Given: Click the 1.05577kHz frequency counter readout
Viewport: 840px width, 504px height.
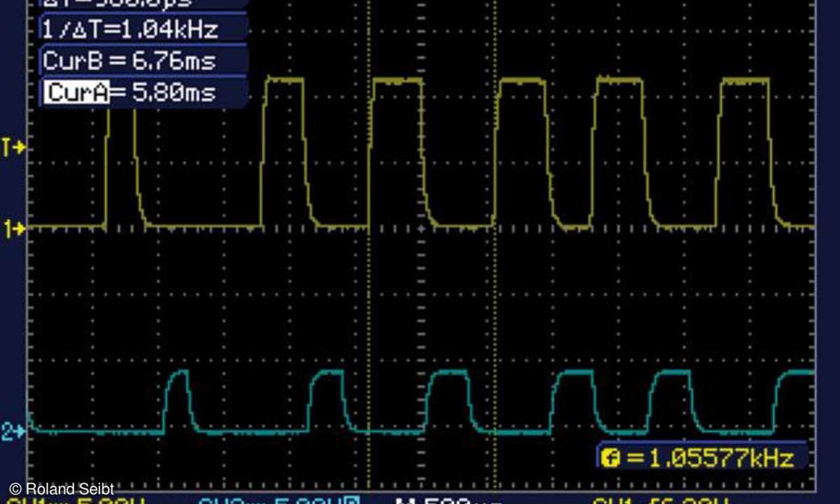Looking at the screenshot, I should [702, 458].
